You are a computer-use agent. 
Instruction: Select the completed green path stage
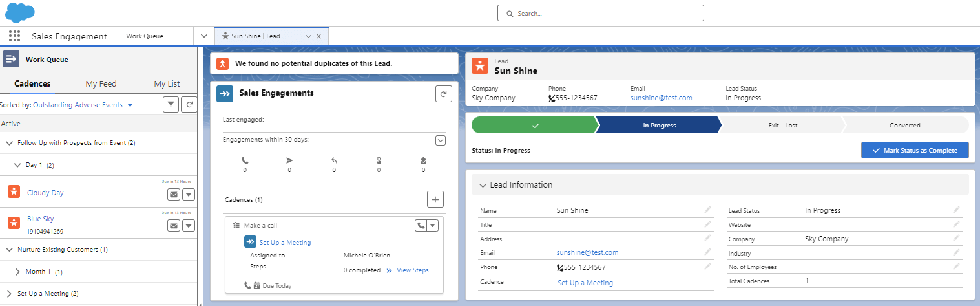[x=534, y=125]
